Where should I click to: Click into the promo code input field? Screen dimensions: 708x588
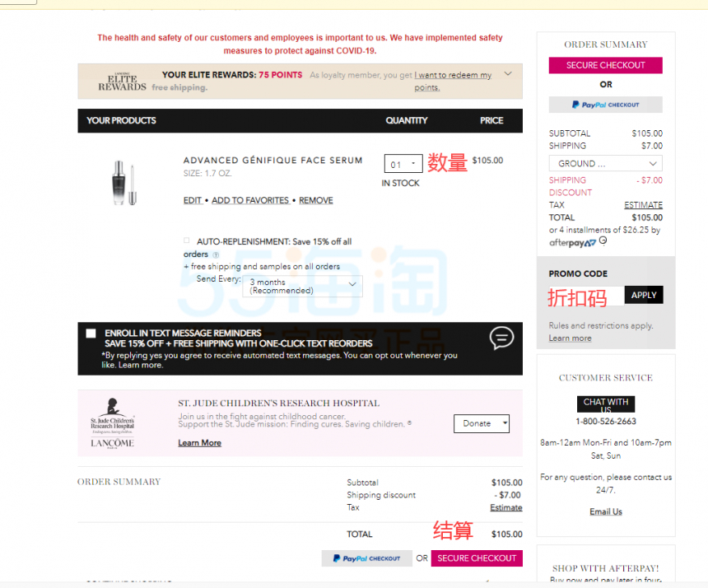click(x=586, y=296)
